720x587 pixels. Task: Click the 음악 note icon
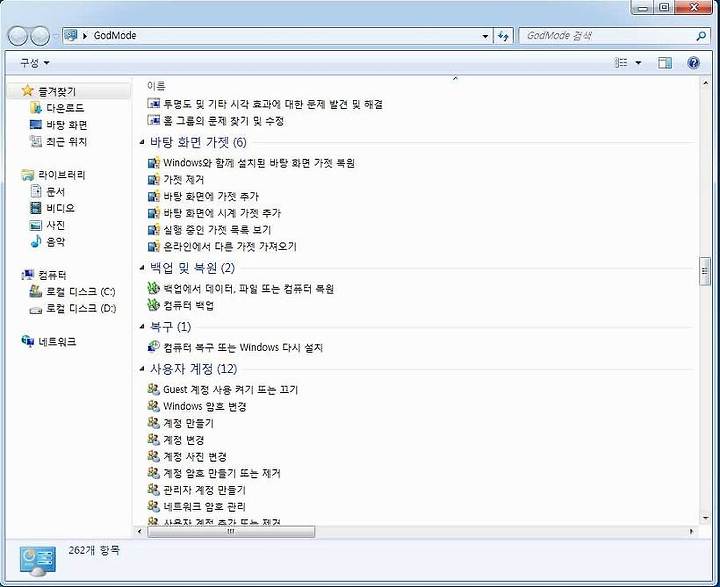[35, 241]
